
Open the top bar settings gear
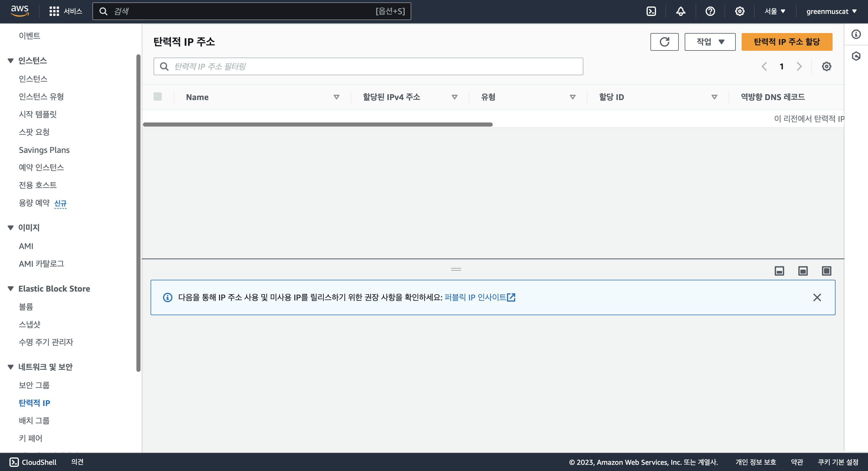point(740,12)
